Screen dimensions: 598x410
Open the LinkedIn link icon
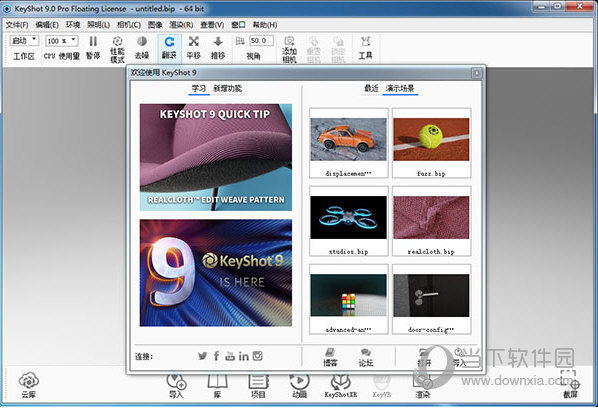point(244,356)
